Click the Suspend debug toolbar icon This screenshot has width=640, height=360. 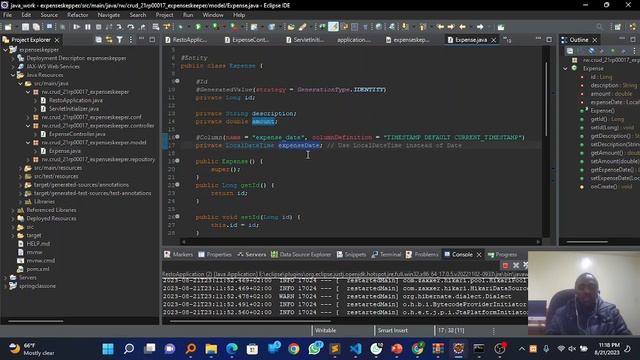tap(88, 27)
